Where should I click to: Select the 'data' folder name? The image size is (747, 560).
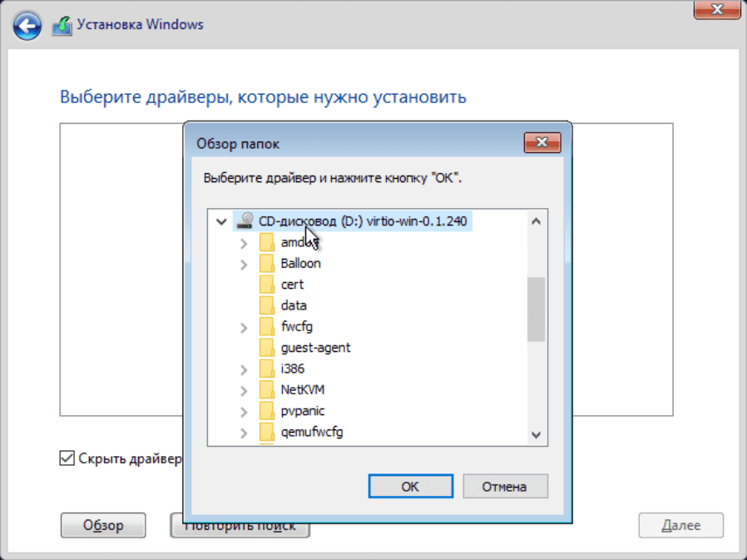pyautogui.click(x=294, y=305)
